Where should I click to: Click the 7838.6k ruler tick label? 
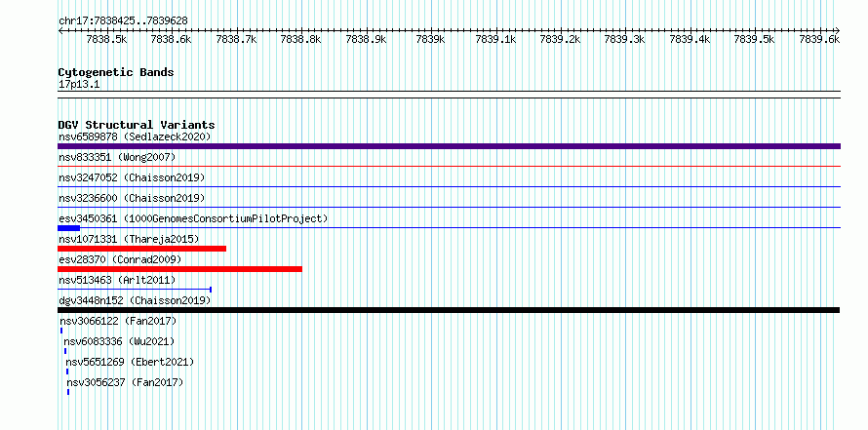pyautogui.click(x=171, y=39)
